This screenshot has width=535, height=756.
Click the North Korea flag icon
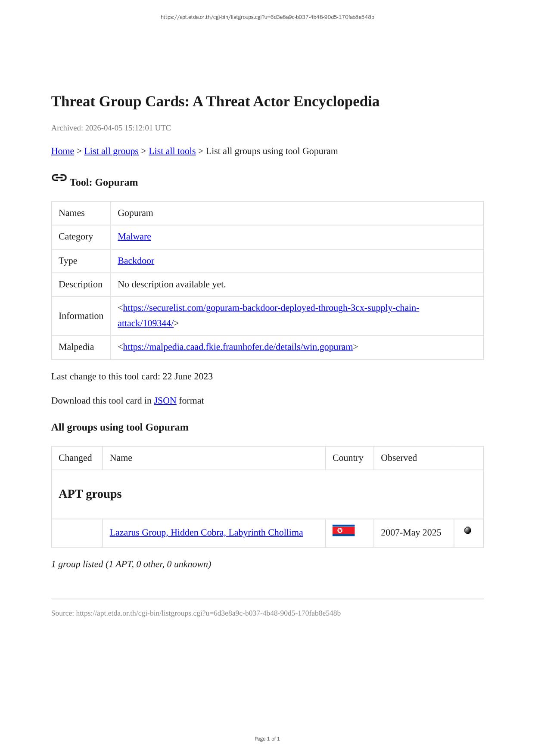pos(343,530)
